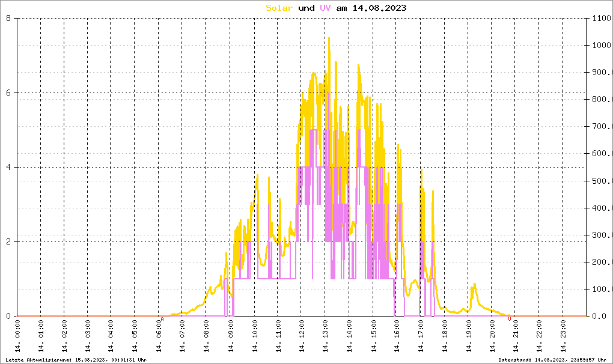
Task: Click the highest yellow solar peak after 13:00
Action: pyautogui.click(x=329, y=38)
